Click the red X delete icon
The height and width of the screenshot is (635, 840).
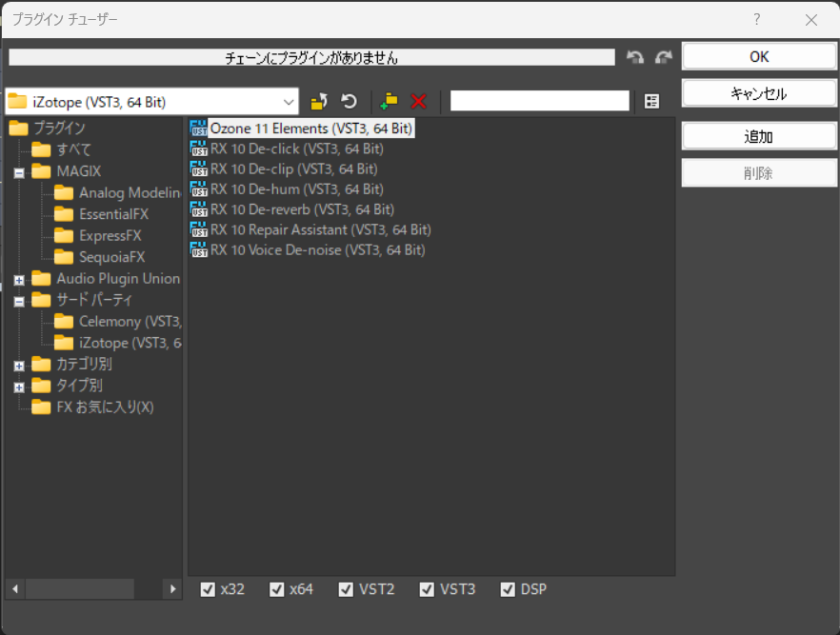tap(418, 101)
